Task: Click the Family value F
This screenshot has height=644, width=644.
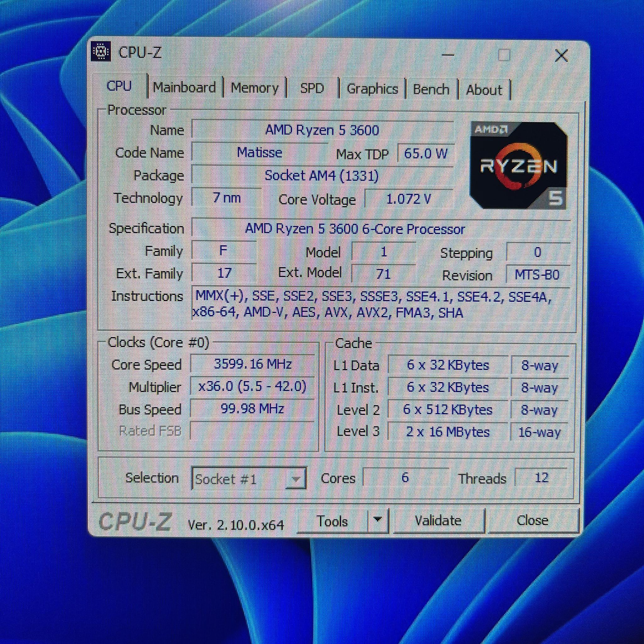Action: tap(224, 251)
